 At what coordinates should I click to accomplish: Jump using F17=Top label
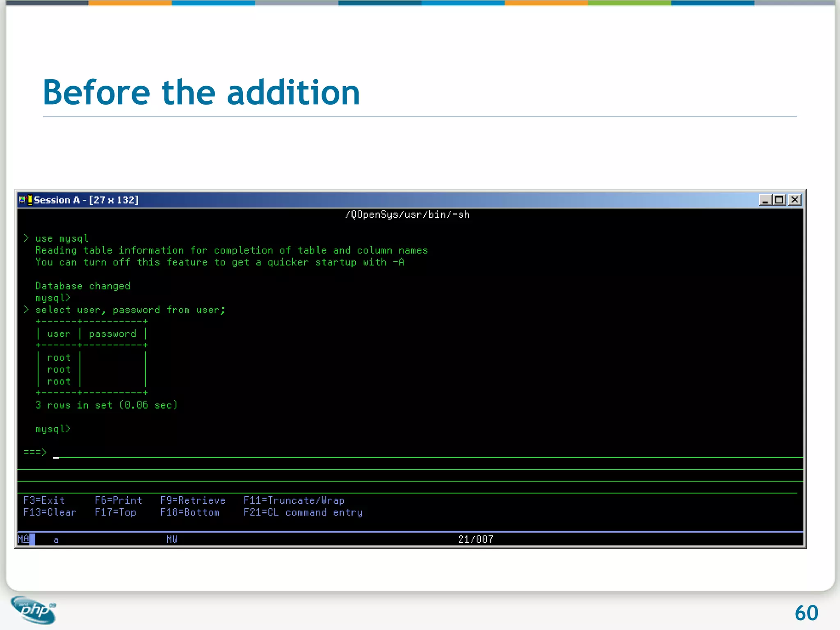coord(115,512)
